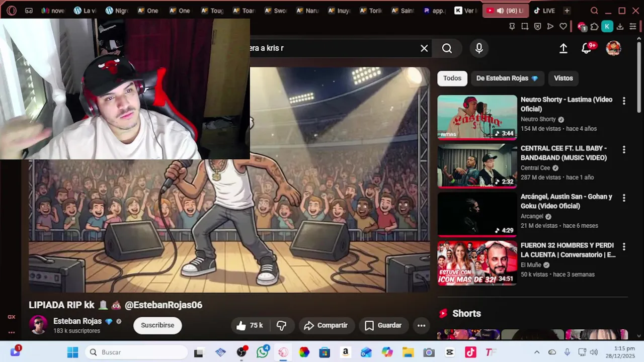The image size is (644, 362).
Task: Toggle the microphone tray icon
Action: (x=567, y=352)
